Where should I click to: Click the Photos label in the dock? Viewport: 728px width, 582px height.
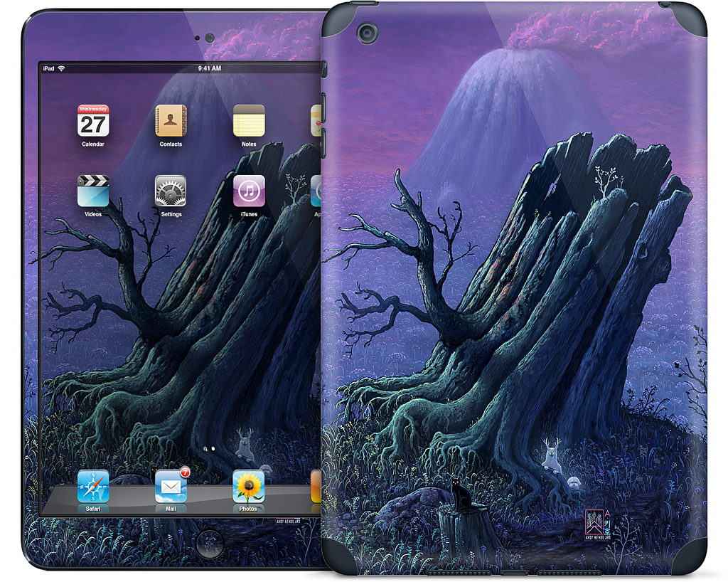tap(248, 509)
